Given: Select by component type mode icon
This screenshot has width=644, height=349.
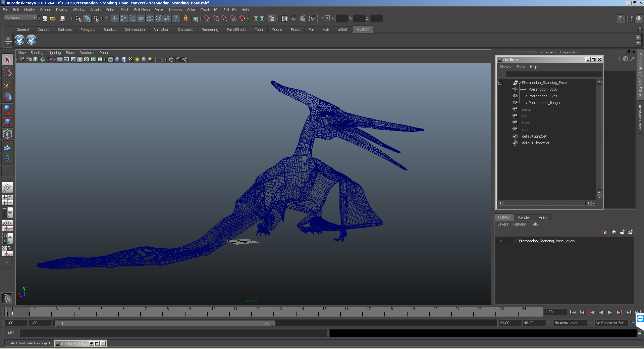Looking at the screenshot, I should (96, 18).
